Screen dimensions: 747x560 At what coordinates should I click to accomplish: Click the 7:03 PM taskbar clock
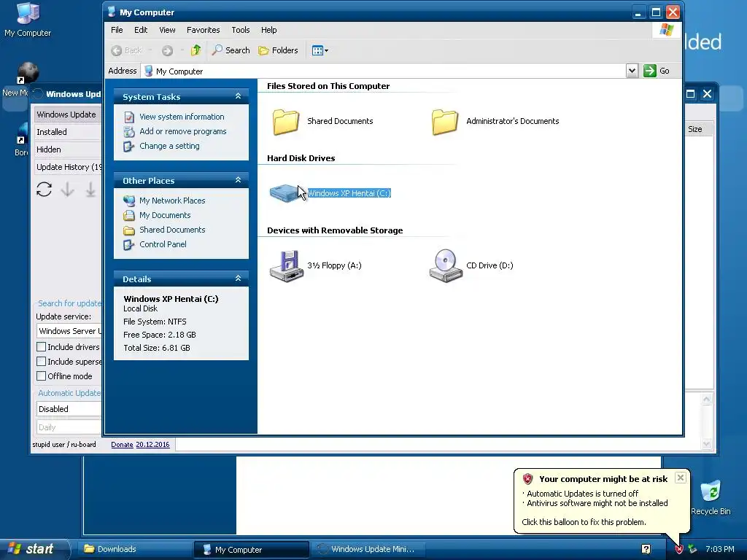click(x=720, y=550)
